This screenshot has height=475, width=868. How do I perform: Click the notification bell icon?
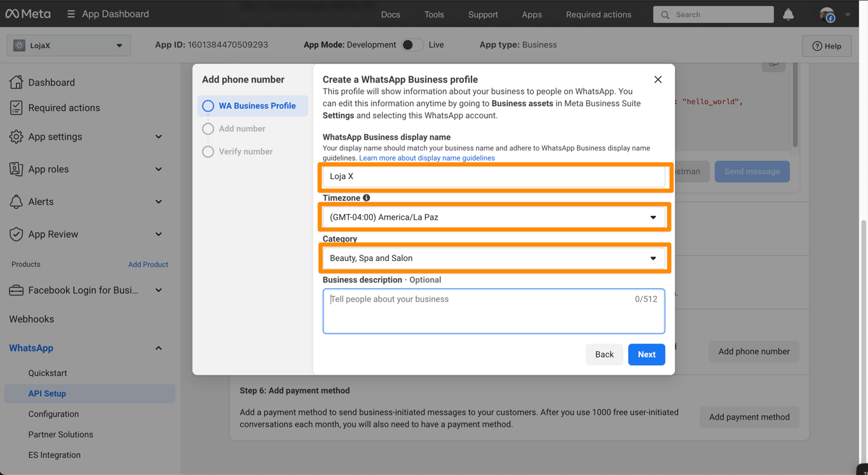point(788,14)
